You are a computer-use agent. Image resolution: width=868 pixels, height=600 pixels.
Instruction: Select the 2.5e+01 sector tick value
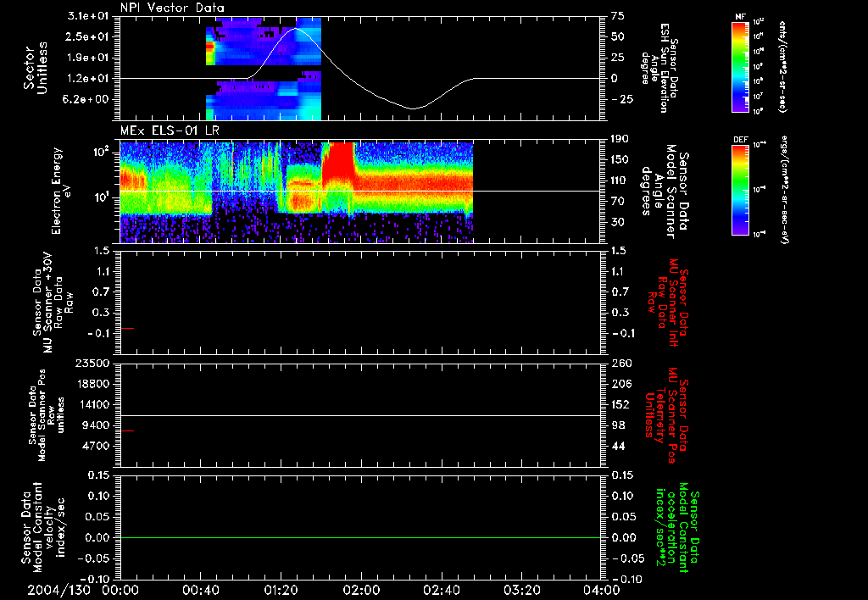coord(88,36)
